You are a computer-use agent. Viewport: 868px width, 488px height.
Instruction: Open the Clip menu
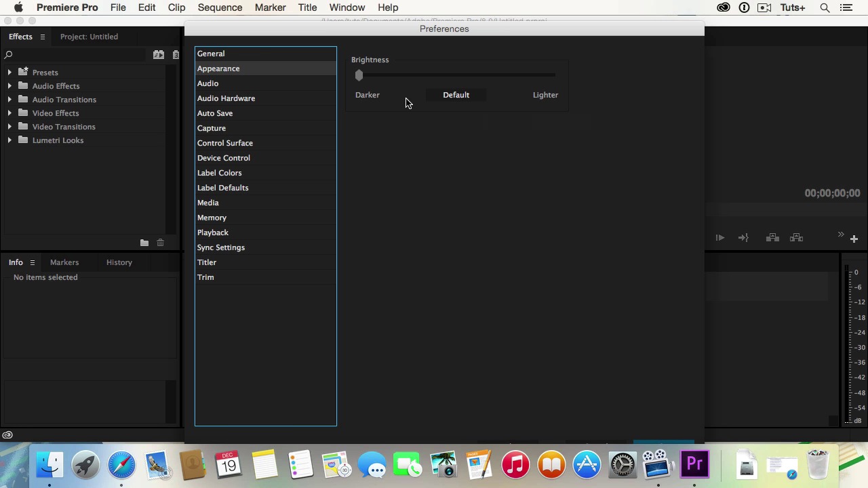[176, 7]
